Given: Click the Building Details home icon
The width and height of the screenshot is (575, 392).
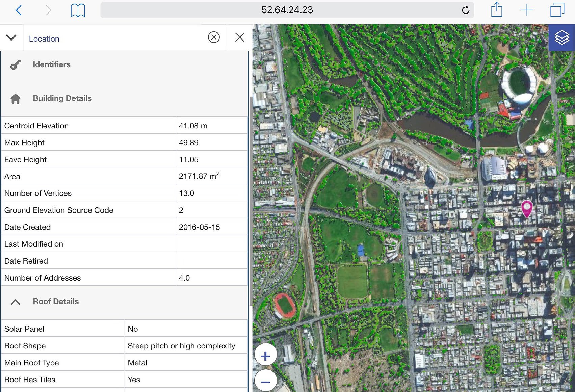Looking at the screenshot, I should click(x=15, y=99).
